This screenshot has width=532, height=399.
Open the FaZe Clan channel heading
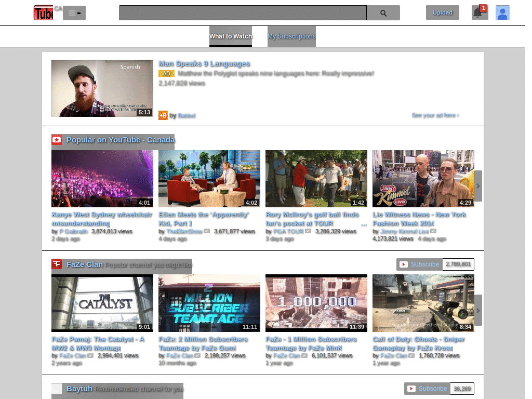tap(85, 264)
